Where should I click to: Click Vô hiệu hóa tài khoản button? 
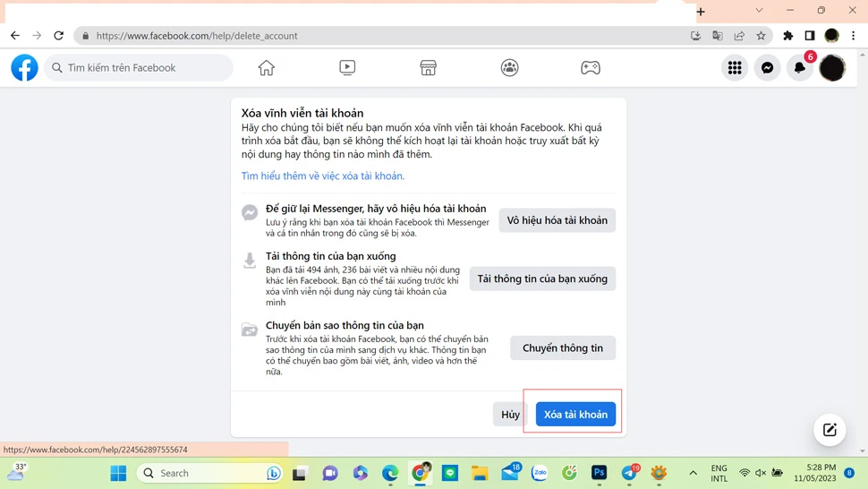[557, 220]
